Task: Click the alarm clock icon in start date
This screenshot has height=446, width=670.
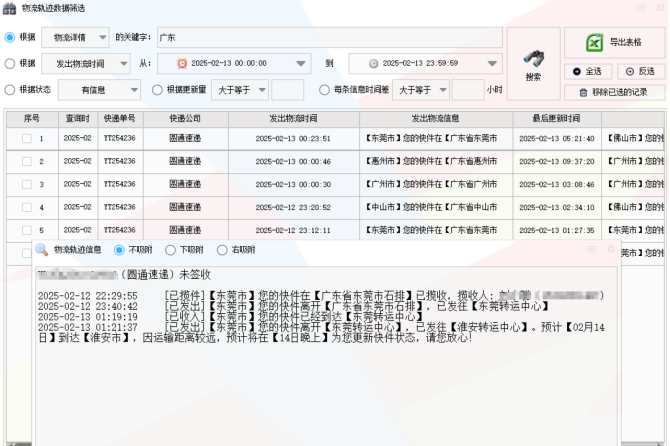Action: [x=182, y=63]
